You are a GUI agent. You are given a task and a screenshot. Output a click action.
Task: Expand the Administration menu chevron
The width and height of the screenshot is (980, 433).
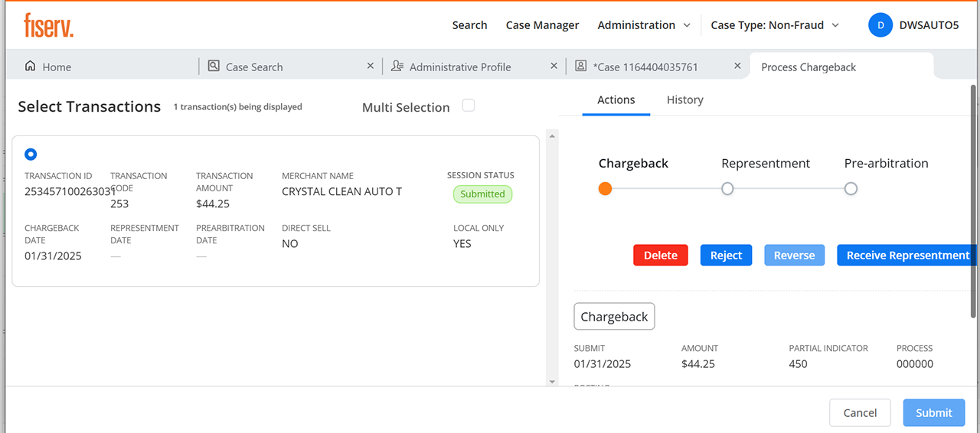point(686,25)
